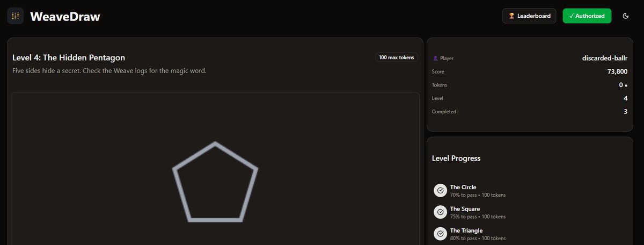Click the hint text about Weave logs
Viewport: 644px width, 245px height.
(109, 71)
